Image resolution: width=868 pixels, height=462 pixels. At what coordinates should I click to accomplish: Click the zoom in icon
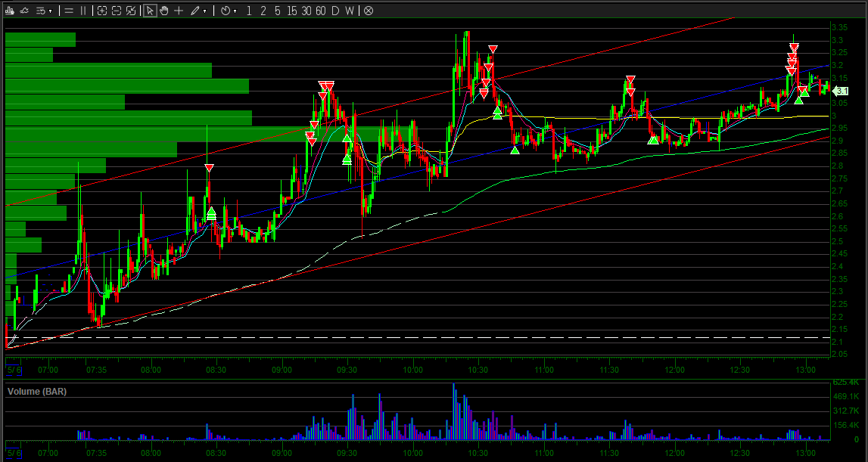pos(102,11)
